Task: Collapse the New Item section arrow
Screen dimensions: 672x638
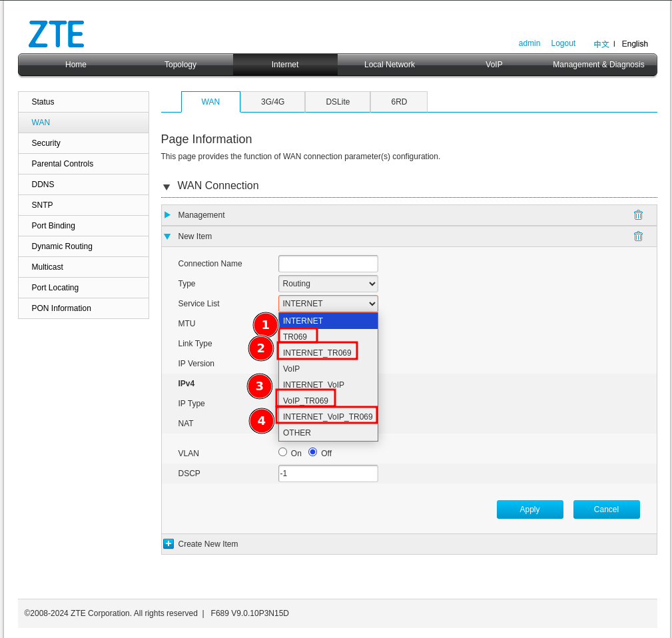Action: click(x=168, y=236)
